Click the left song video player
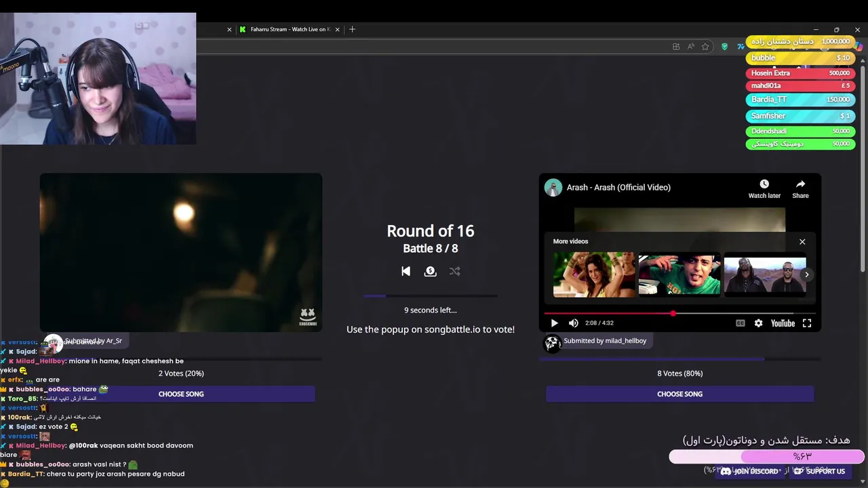Screen dimensions: 868x488 [x=181, y=252]
